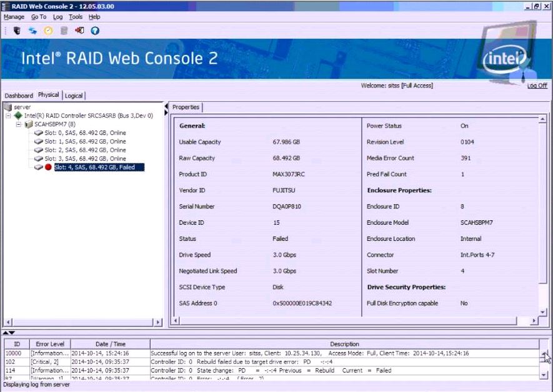Click the black server toolbar icon
Viewport: 553px width, 392px height.
point(17,31)
